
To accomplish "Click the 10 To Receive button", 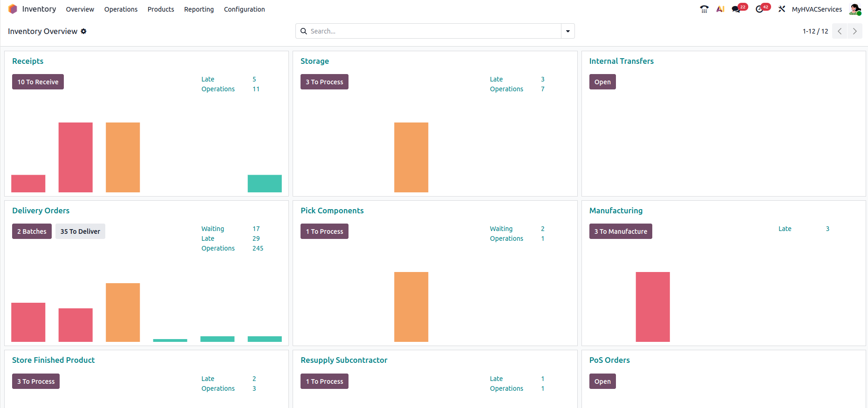I will pyautogui.click(x=38, y=82).
